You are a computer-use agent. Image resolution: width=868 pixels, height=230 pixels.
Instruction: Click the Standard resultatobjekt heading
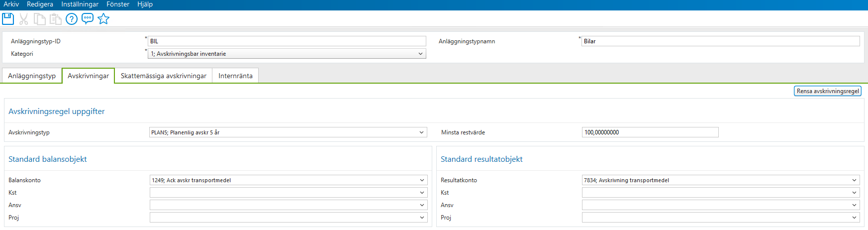[x=482, y=159]
